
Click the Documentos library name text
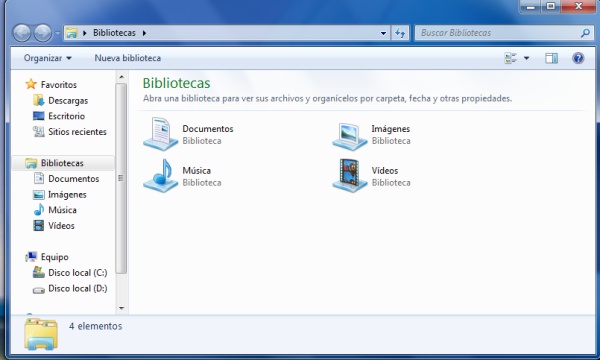click(x=208, y=129)
